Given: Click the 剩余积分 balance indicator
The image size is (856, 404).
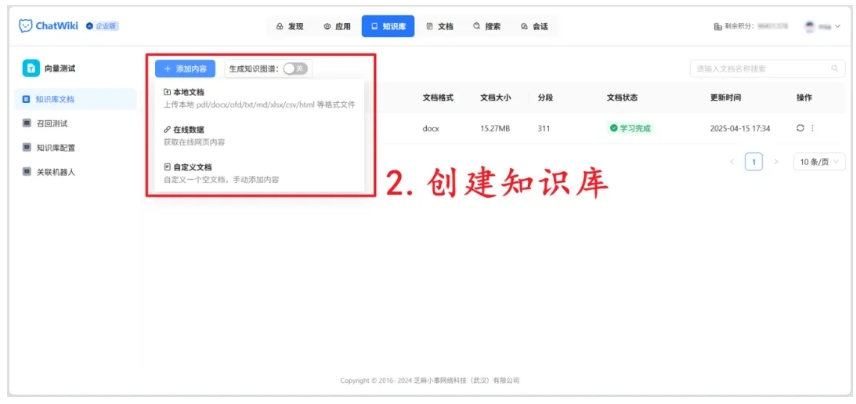Looking at the screenshot, I should tap(751, 26).
